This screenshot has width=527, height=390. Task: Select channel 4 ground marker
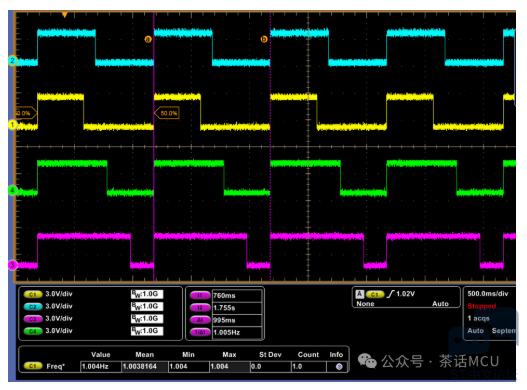pyautogui.click(x=12, y=191)
